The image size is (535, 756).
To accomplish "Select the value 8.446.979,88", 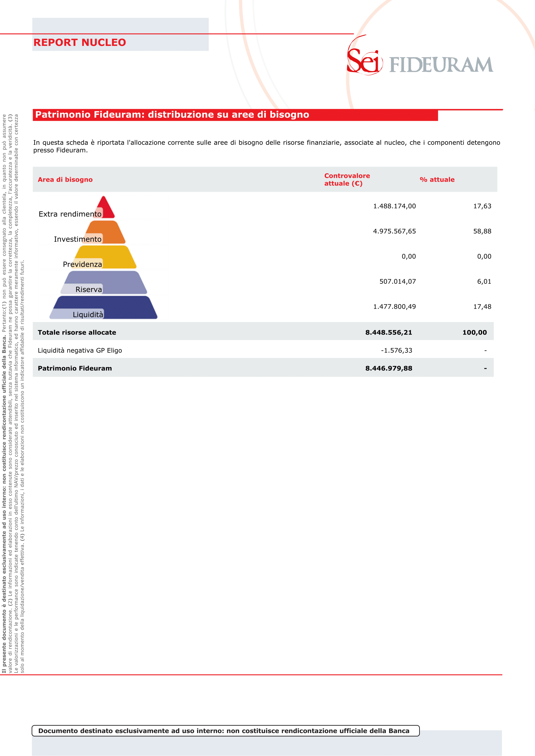I will (x=389, y=368).
